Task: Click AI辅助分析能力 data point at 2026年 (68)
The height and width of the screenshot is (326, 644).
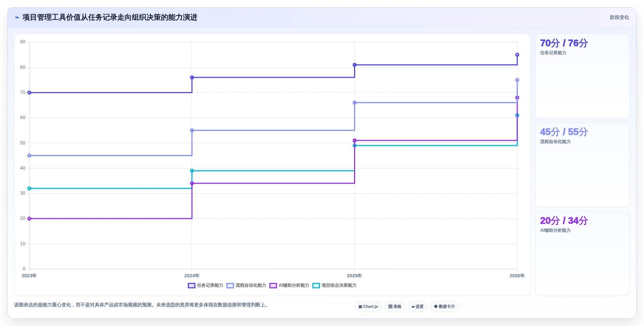Action: coord(517,98)
